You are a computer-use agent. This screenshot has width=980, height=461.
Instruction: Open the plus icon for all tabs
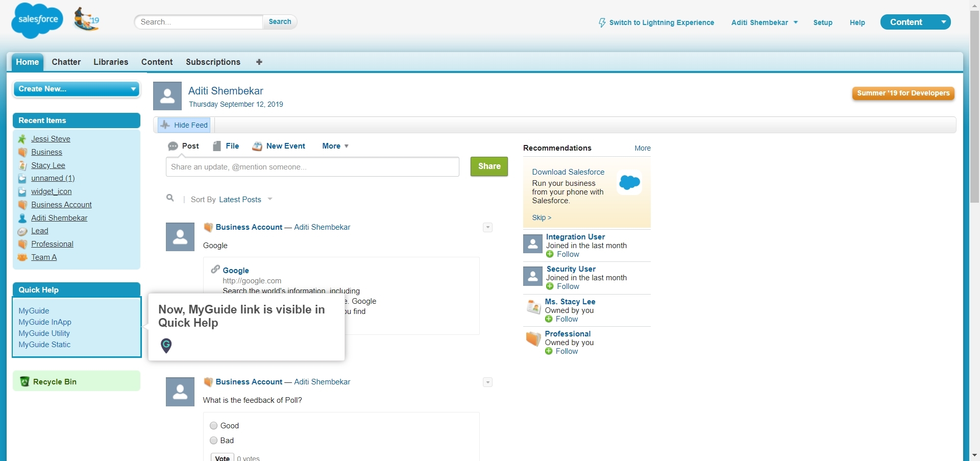[259, 62]
